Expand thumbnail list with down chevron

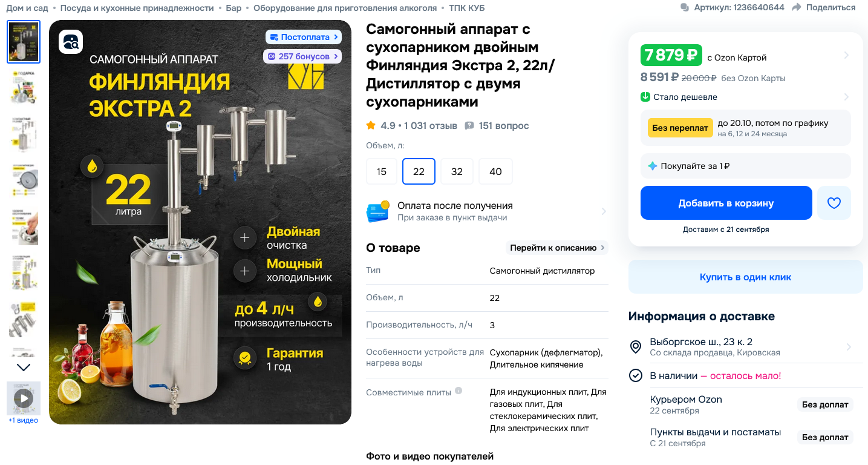(x=24, y=367)
